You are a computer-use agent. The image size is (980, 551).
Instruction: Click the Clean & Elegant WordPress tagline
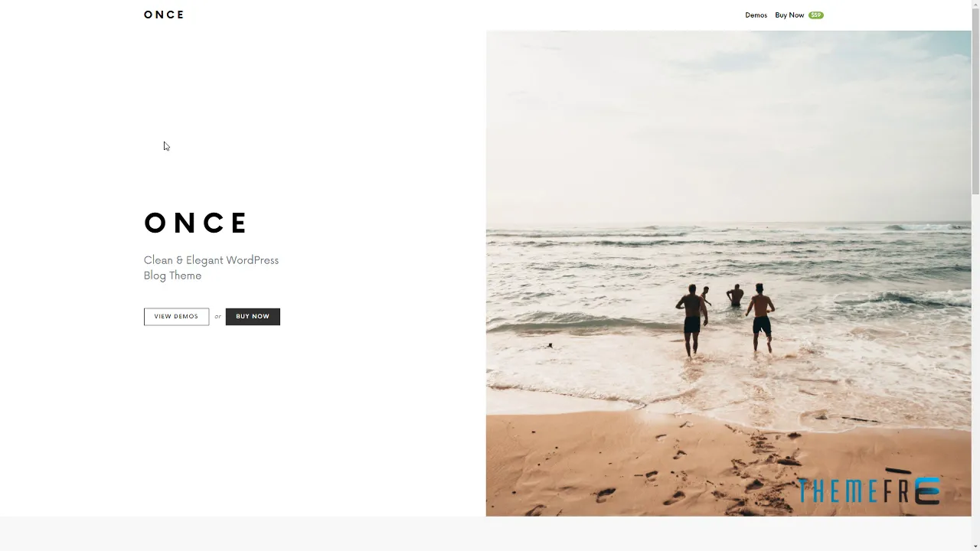211,268
